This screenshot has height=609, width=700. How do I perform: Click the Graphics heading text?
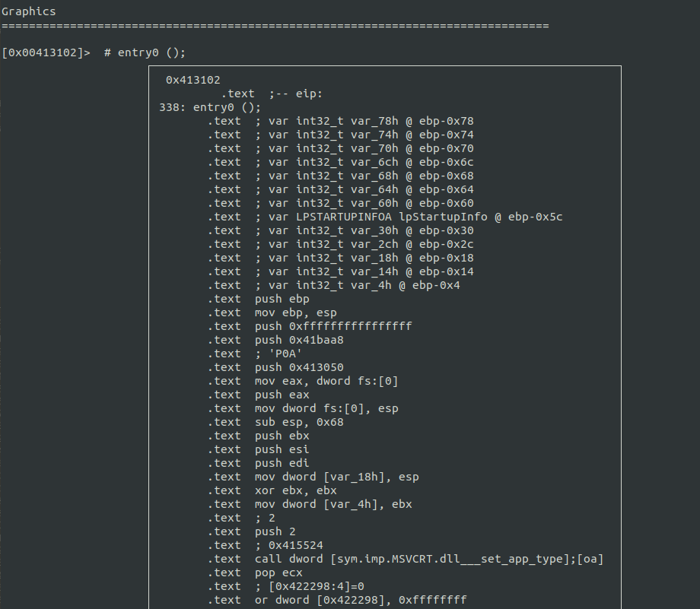pyautogui.click(x=28, y=11)
